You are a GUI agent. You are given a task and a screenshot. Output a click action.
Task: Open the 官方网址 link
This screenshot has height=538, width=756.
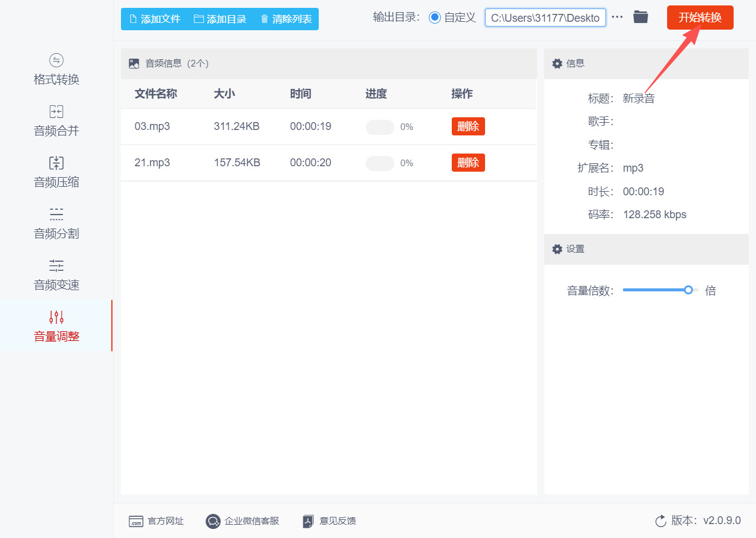pyautogui.click(x=157, y=521)
